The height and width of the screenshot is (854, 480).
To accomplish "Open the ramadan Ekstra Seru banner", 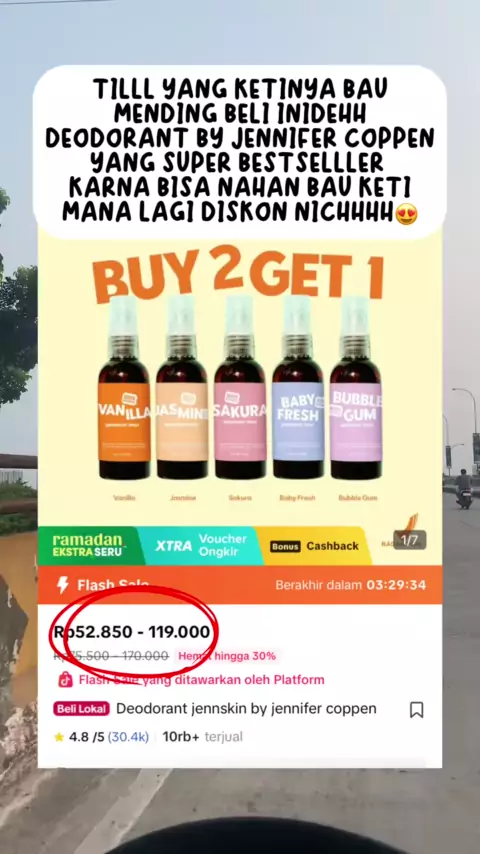I will [x=87, y=546].
